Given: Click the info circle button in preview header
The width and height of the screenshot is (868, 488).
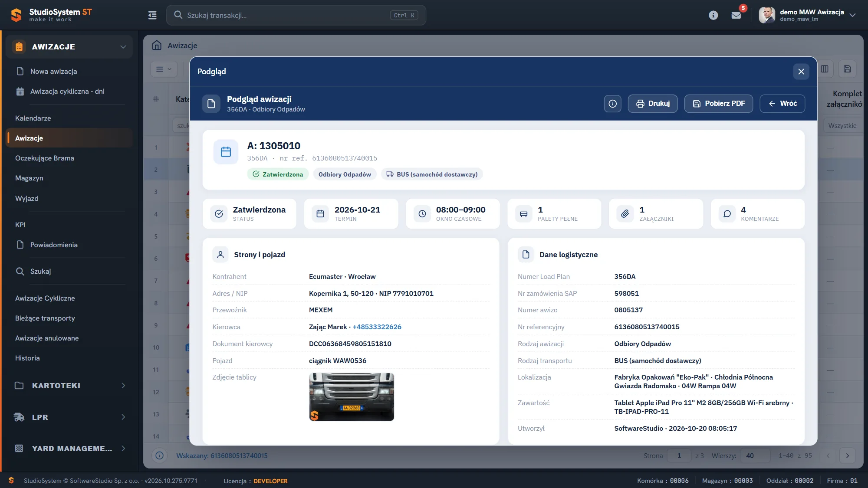Looking at the screenshot, I should pos(612,104).
